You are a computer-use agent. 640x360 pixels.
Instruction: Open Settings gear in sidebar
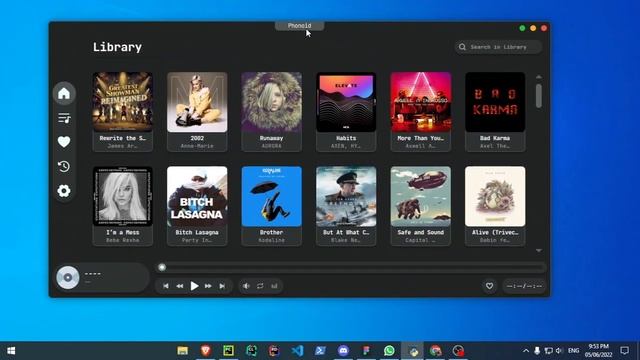pyautogui.click(x=64, y=191)
